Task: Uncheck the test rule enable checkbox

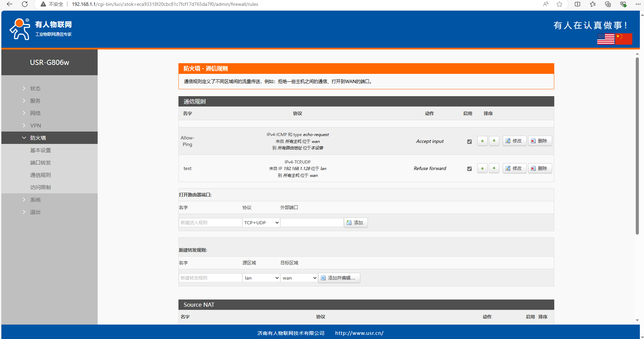Action: click(x=469, y=169)
